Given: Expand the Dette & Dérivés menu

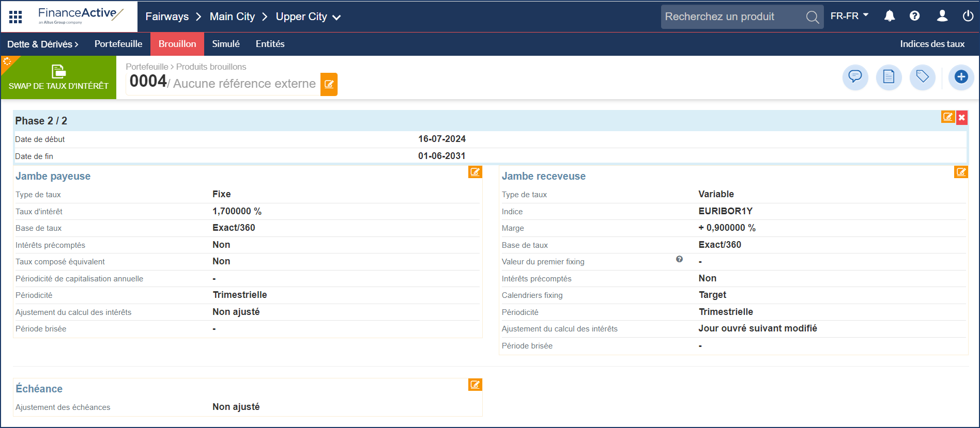Looking at the screenshot, I should (43, 44).
